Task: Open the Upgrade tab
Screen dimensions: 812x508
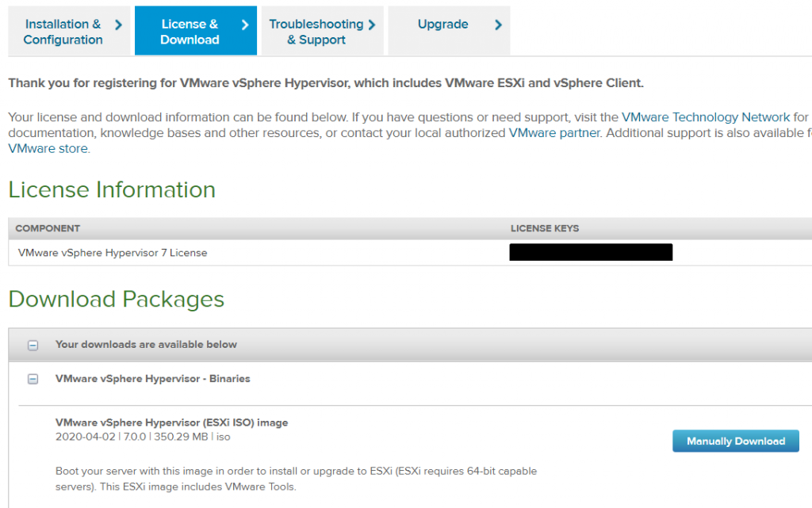Action: pyautogui.click(x=442, y=24)
